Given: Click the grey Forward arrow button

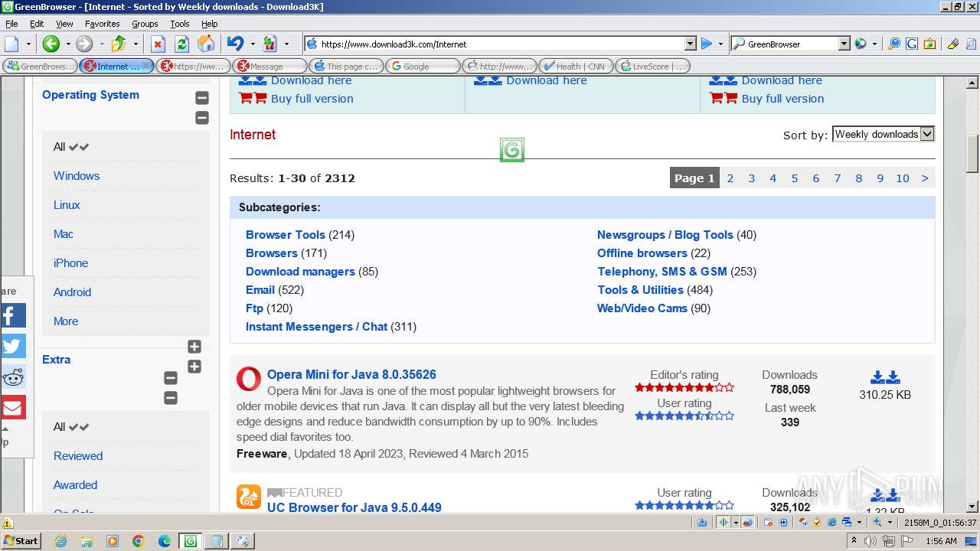Looking at the screenshot, I should 84,44.
